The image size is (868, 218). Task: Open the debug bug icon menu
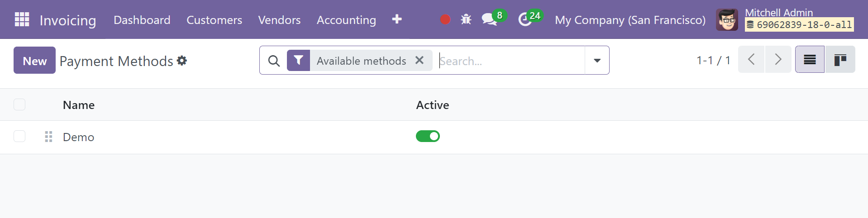pos(466,19)
